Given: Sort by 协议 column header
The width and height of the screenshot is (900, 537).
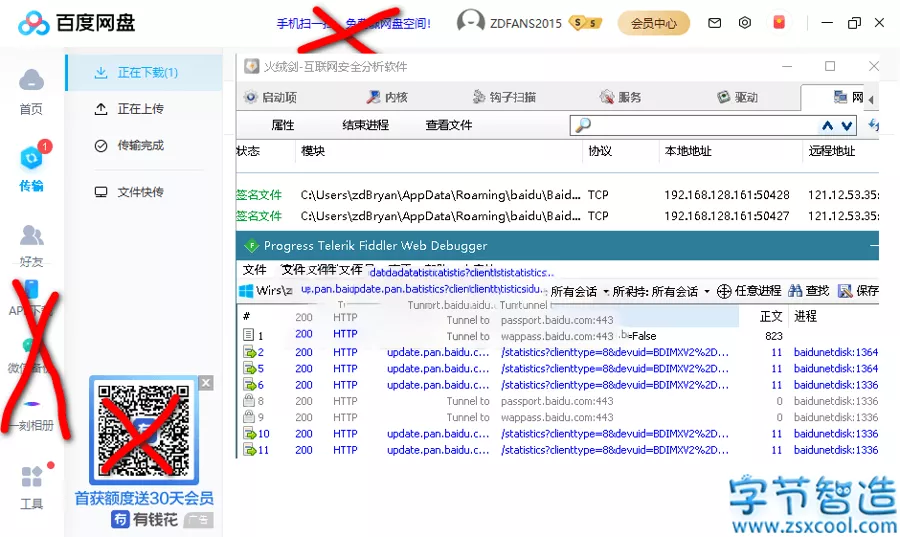Looking at the screenshot, I should [x=600, y=151].
